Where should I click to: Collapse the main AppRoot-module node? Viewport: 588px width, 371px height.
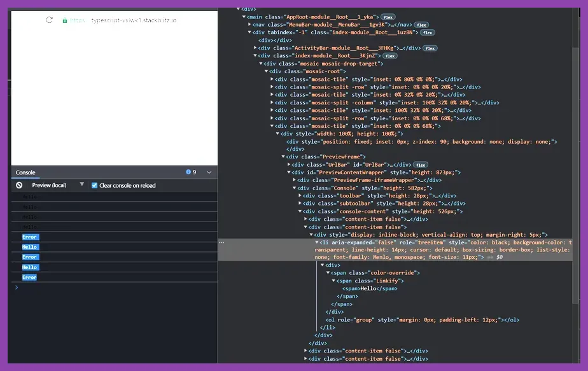(244, 17)
